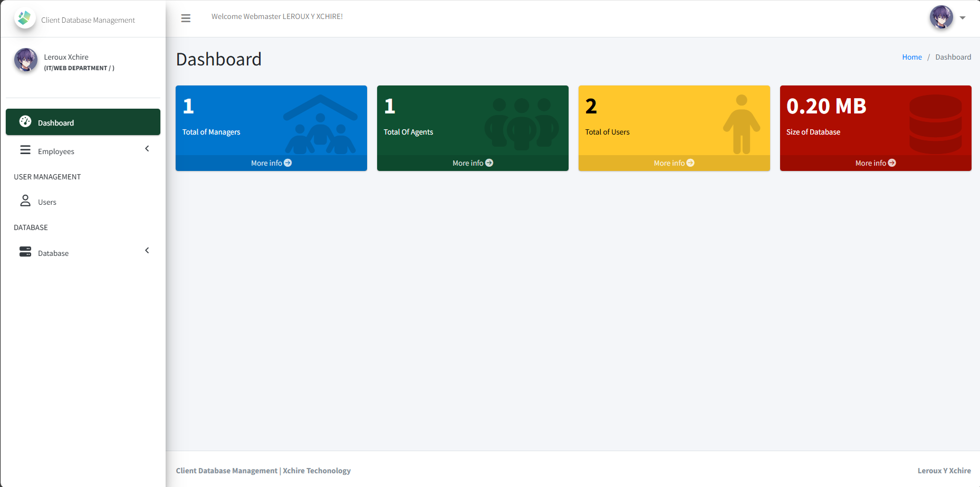Expand the Database submenu chevron
The image size is (980, 487).
point(147,251)
